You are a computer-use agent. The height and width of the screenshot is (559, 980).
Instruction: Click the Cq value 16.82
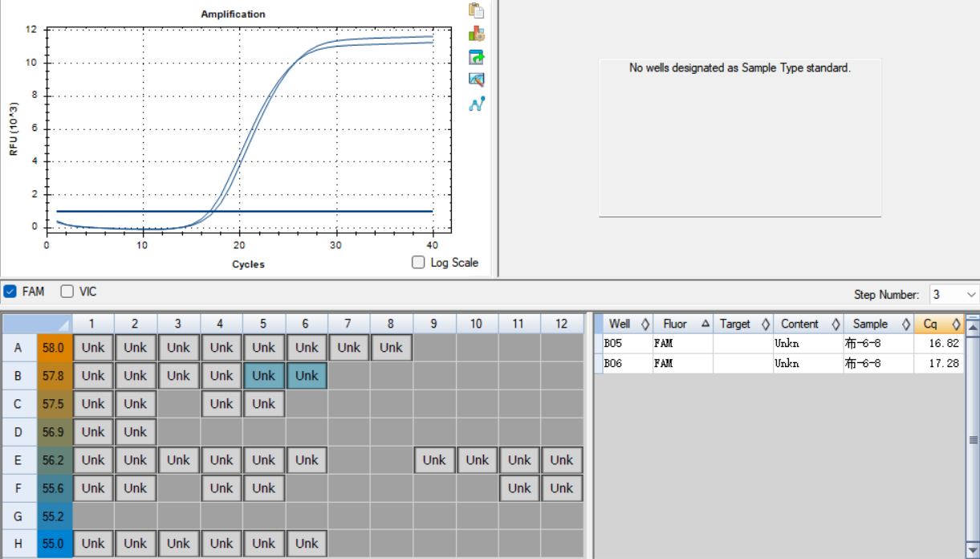[x=945, y=344]
